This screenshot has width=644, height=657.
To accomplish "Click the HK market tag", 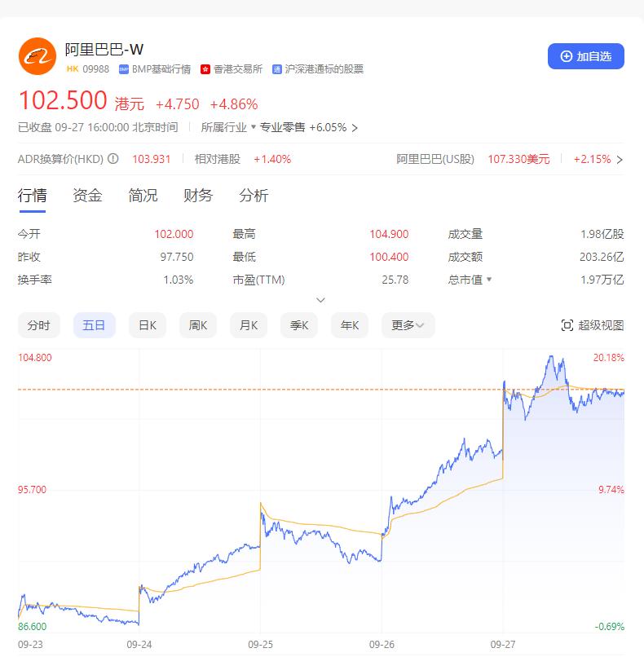I will point(73,68).
